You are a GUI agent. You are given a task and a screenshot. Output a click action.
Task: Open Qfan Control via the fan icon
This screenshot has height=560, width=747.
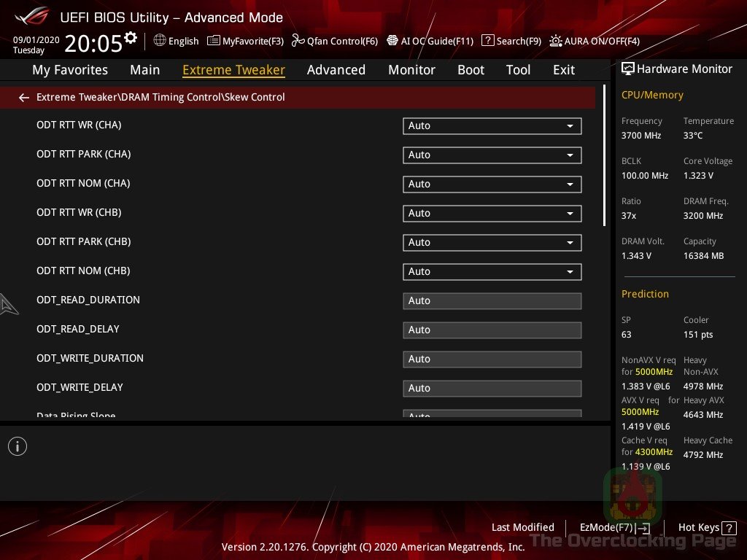297,41
